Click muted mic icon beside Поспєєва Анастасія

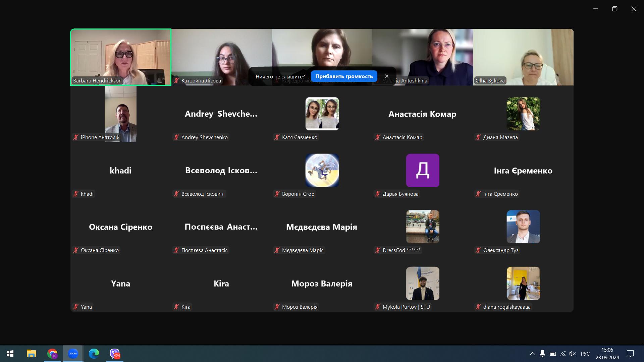[x=176, y=250]
